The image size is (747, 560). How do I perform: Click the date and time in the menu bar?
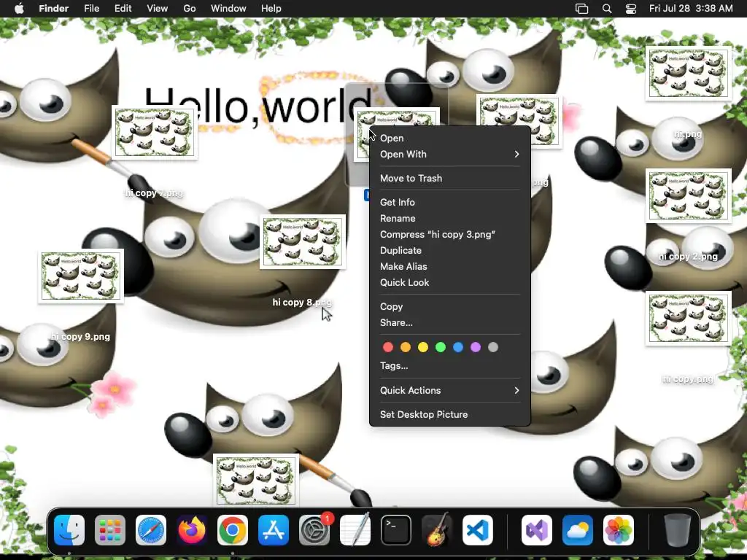tap(691, 8)
